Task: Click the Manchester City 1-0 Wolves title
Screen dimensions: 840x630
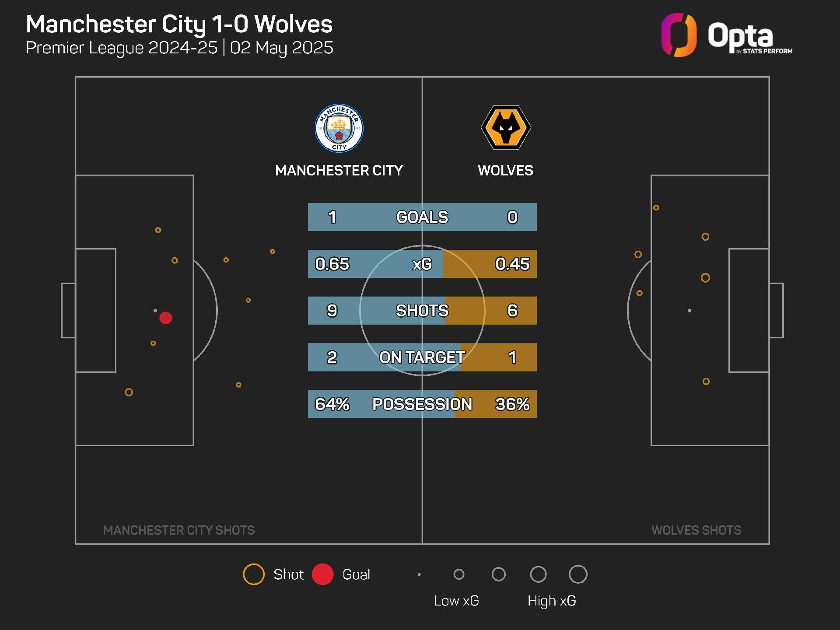Action: point(179,24)
